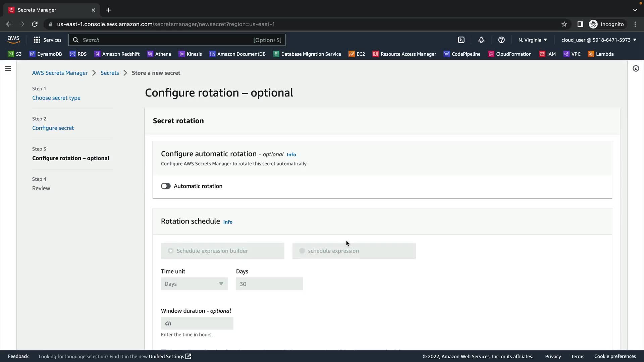Open the notifications bell icon

481,40
